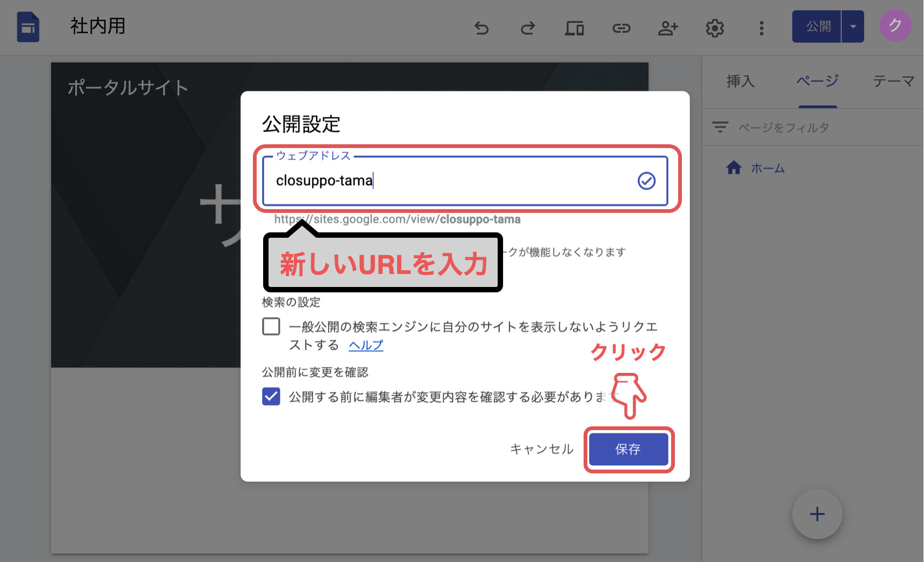Save settings with the 保存 button
This screenshot has height=562, width=924.
pyautogui.click(x=628, y=449)
